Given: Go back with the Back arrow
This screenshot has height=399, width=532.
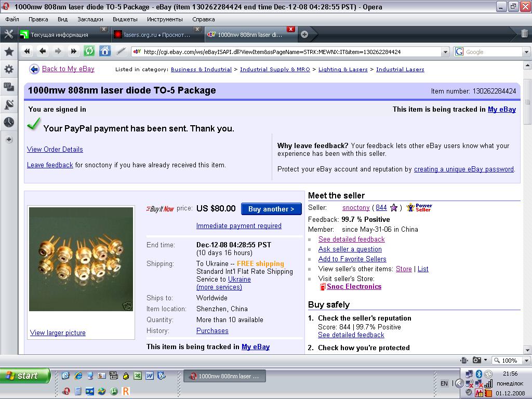Looking at the screenshot, I should click(43, 51).
